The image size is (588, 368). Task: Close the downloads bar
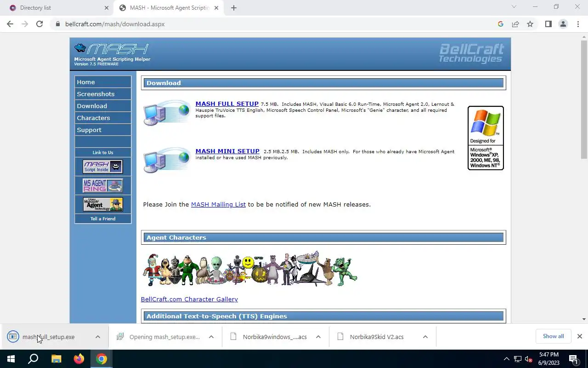click(x=580, y=336)
